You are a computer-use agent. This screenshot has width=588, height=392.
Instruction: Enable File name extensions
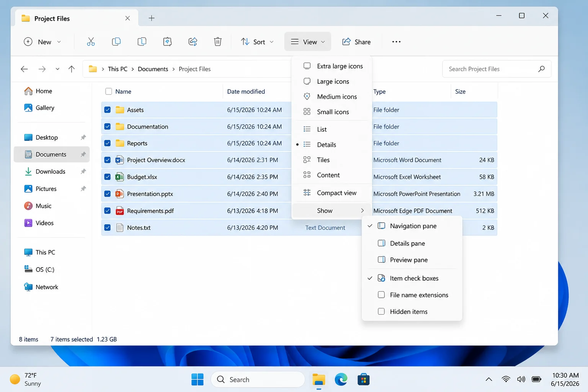(x=412, y=295)
